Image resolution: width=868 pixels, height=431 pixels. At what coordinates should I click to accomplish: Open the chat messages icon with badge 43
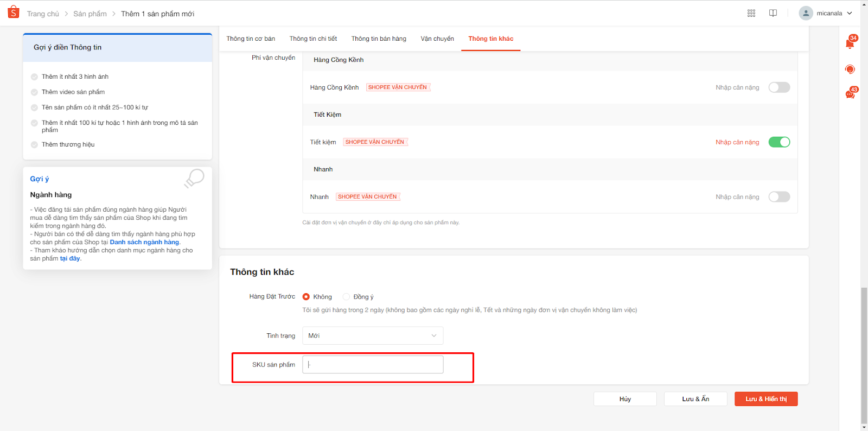[x=851, y=93]
